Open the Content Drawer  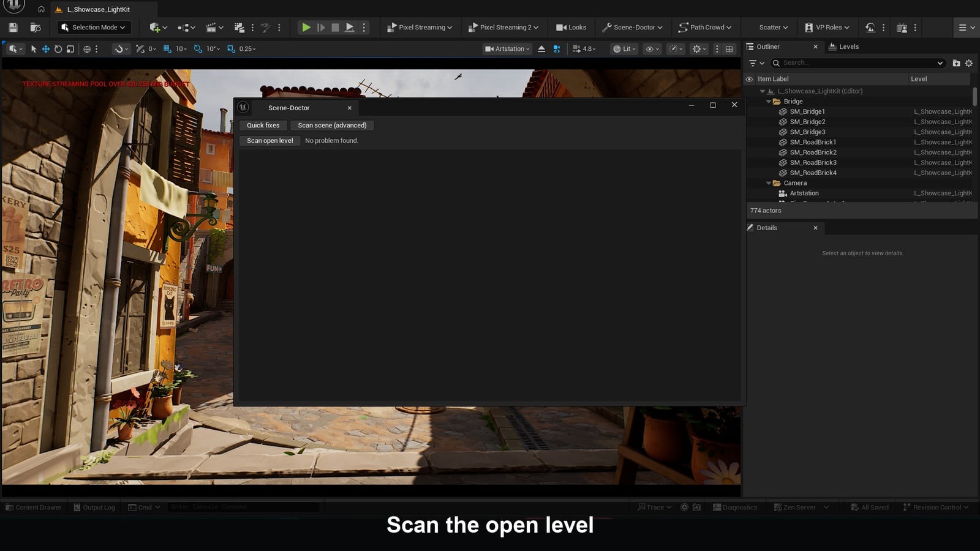(34, 508)
